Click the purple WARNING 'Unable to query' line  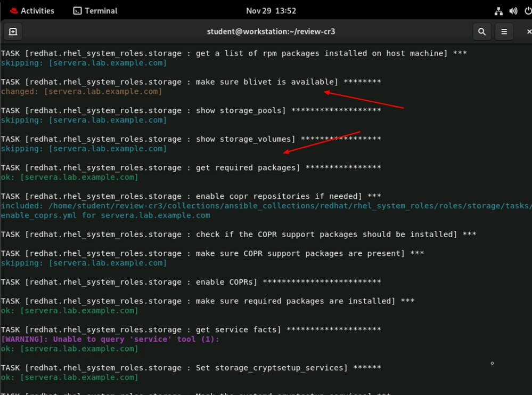(x=110, y=339)
